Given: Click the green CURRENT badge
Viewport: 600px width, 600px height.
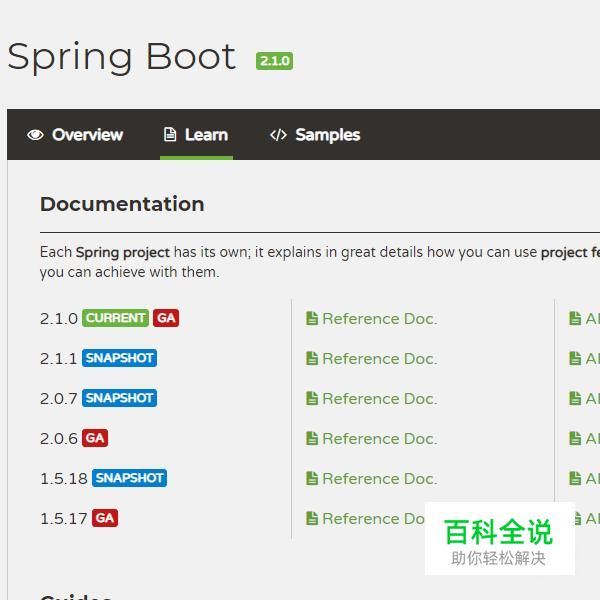Looking at the screenshot, I should tap(115, 318).
